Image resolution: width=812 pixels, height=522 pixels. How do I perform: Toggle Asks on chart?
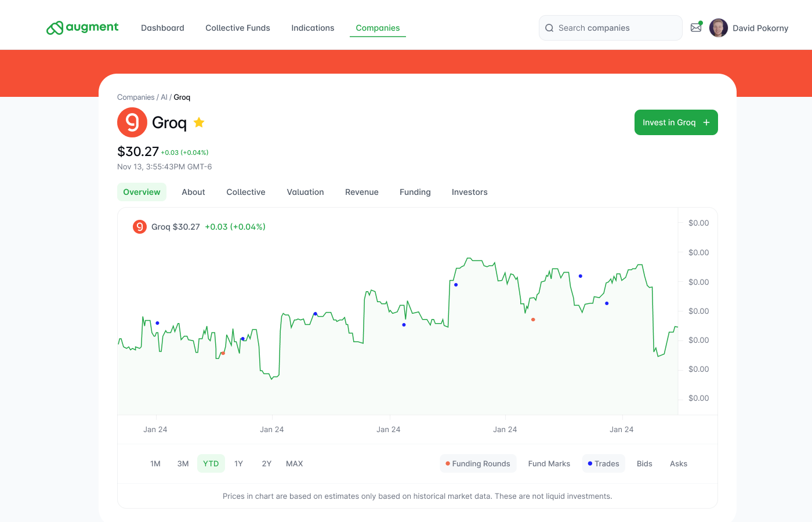pyautogui.click(x=679, y=463)
